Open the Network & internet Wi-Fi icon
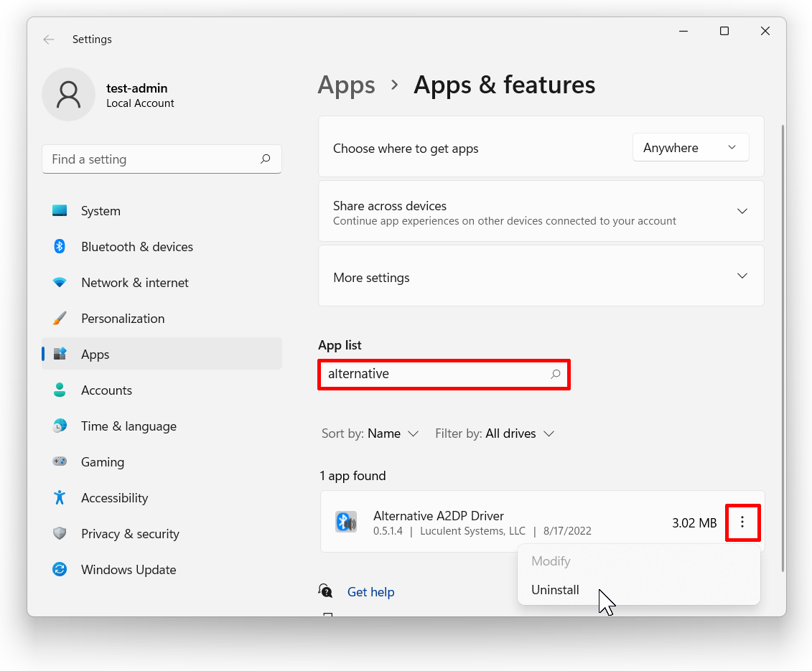 [60, 283]
